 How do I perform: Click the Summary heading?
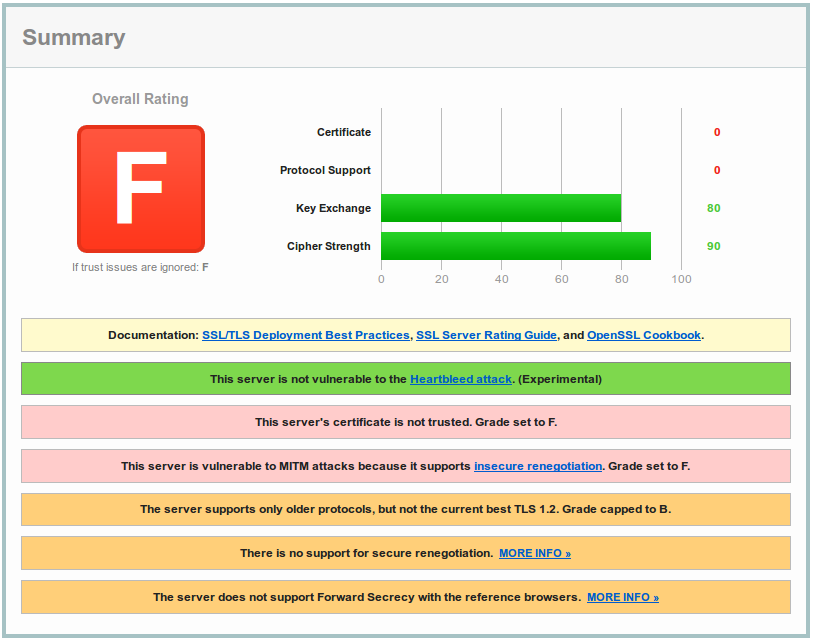point(74,37)
